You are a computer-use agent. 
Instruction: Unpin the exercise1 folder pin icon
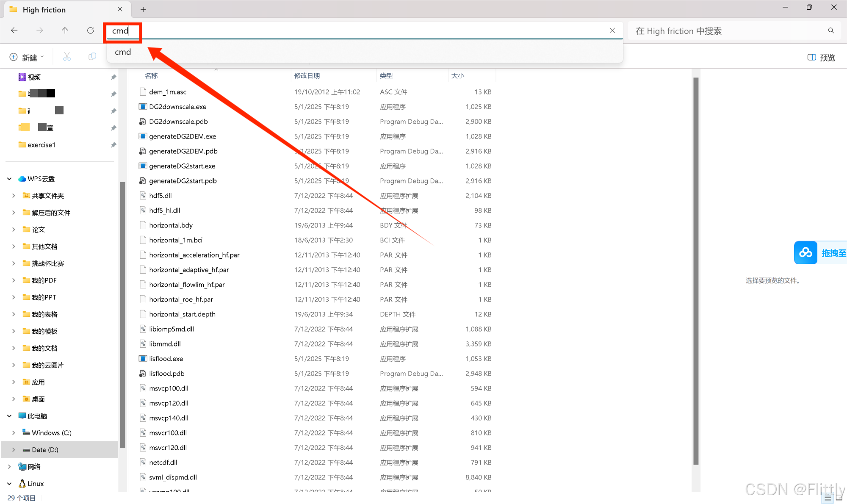pyautogui.click(x=113, y=145)
